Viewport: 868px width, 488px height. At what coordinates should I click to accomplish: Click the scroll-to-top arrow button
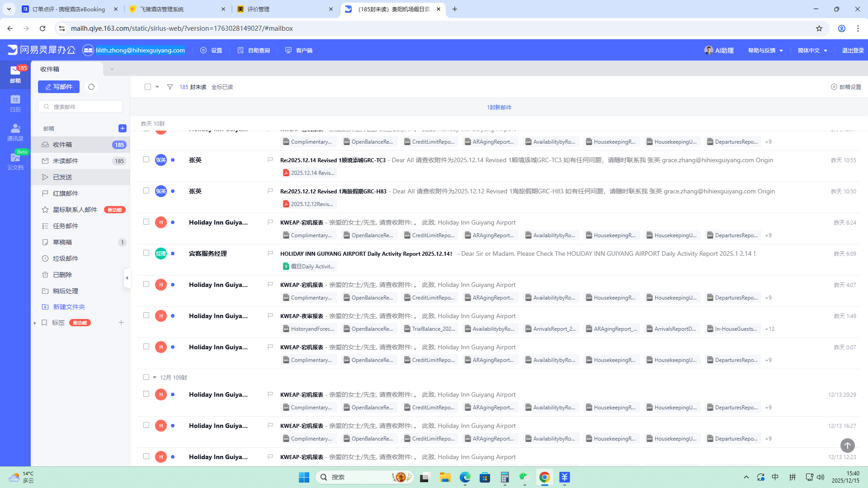[x=847, y=446]
